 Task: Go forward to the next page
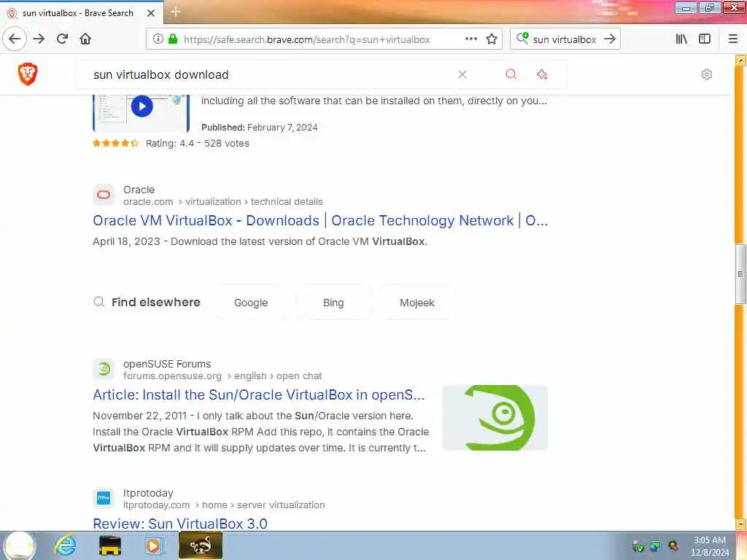tap(39, 39)
